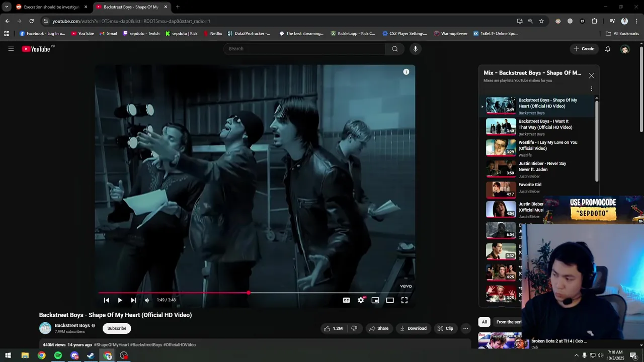Click the search magnifier button
Viewport: 644px width, 362px height.
tap(395, 49)
